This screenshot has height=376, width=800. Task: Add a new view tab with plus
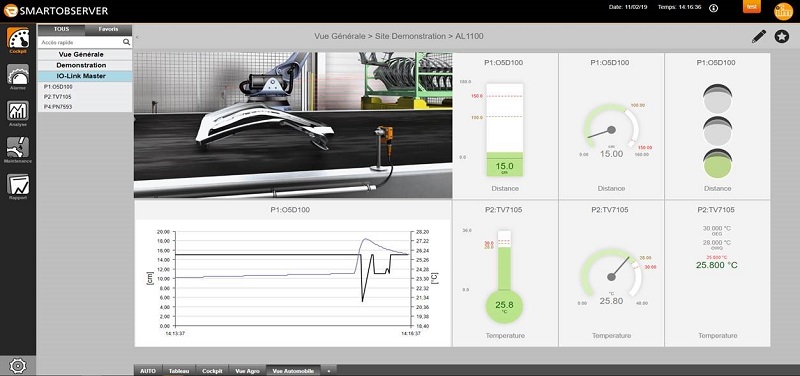coord(329,371)
